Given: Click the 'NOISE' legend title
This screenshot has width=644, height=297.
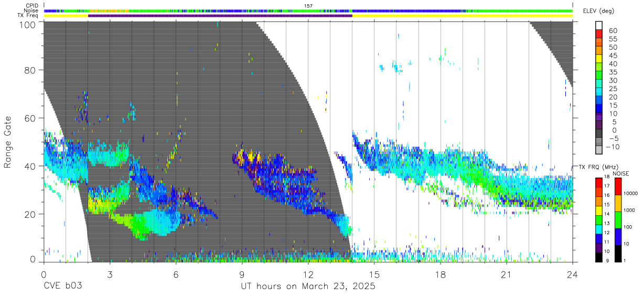Looking at the screenshot, I should tap(621, 173).
